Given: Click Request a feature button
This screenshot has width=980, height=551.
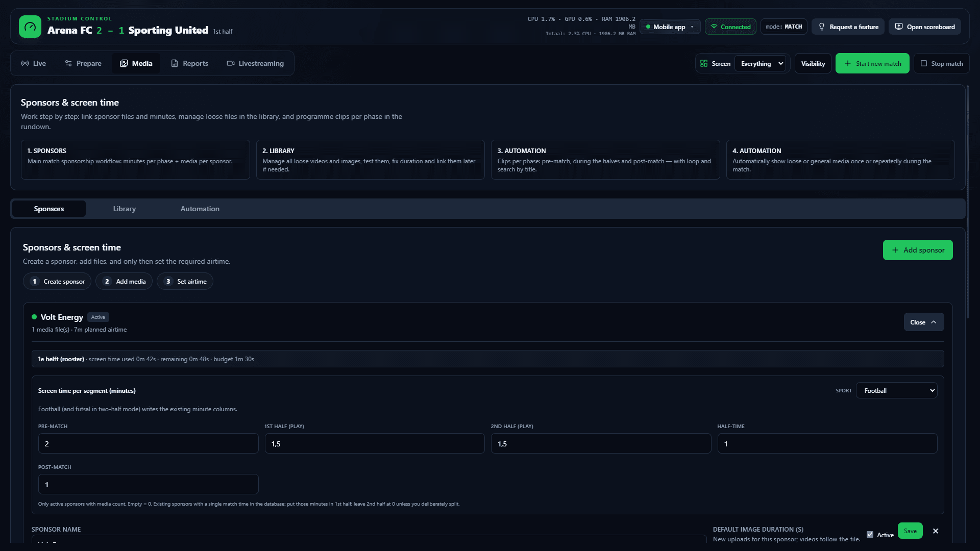Looking at the screenshot, I should pos(848,27).
